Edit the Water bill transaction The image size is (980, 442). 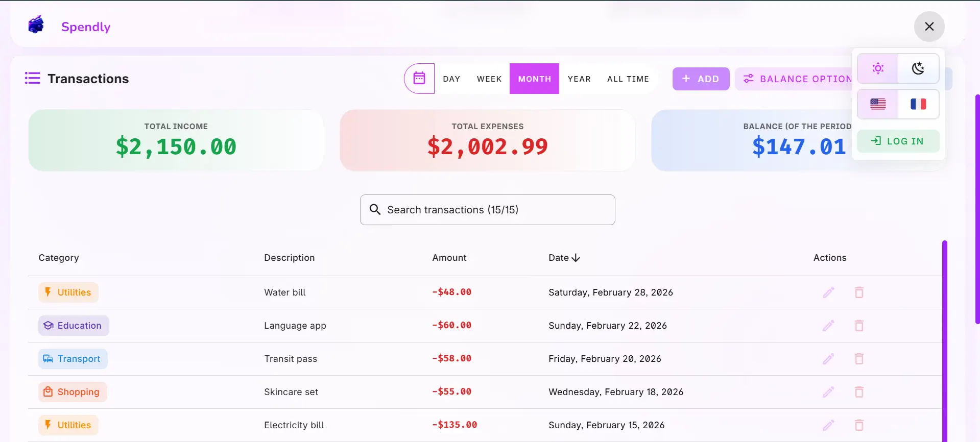coord(828,292)
